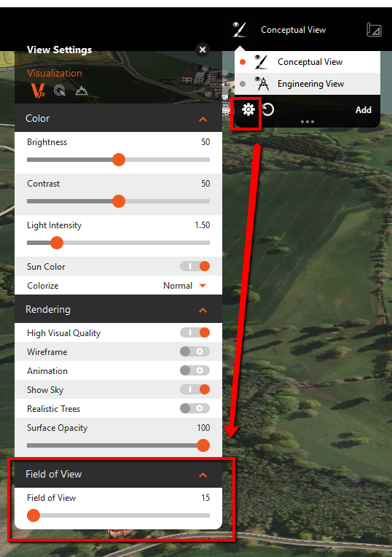This screenshot has height=557, width=392.
Task: Collapse the Rendering section chevron
Action: point(203,311)
